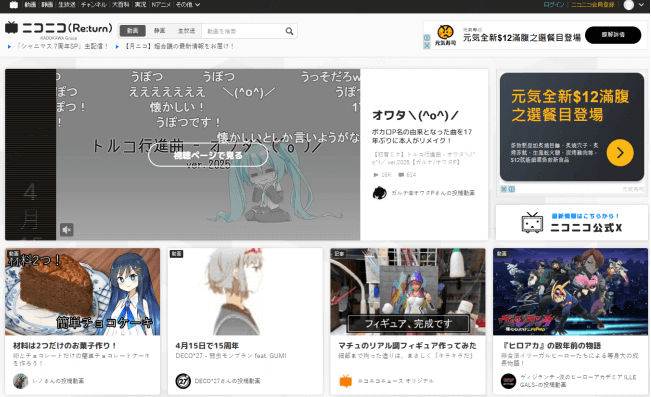This screenshot has height=397, width=651.
Task: Click the ガルナ(オワタP)さんの投稿動画 link
Action: 433,193
